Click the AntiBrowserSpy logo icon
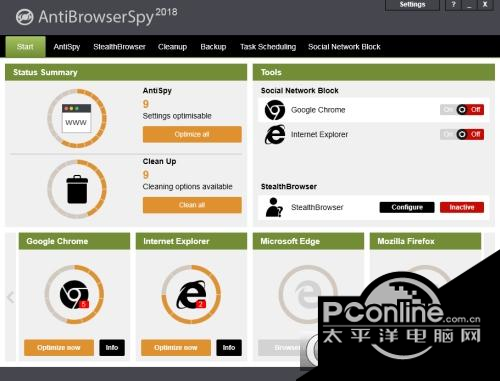The image size is (500, 381). 25,17
